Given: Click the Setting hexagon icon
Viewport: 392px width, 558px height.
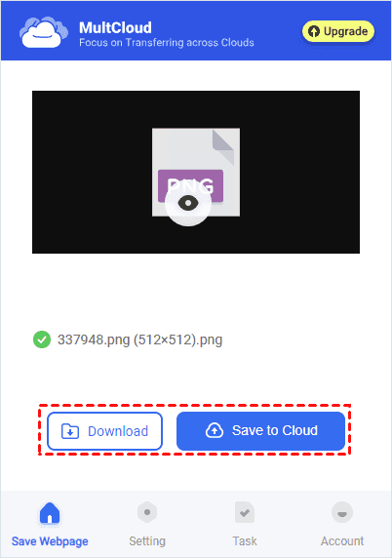Looking at the screenshot, I should pos(147,512).
